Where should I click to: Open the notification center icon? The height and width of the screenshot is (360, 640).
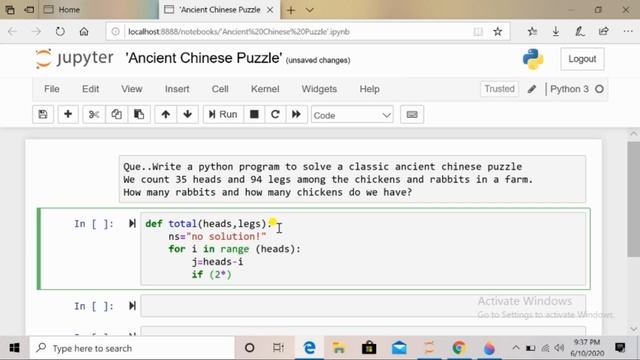pyautogui.click(x=620, y=348)
